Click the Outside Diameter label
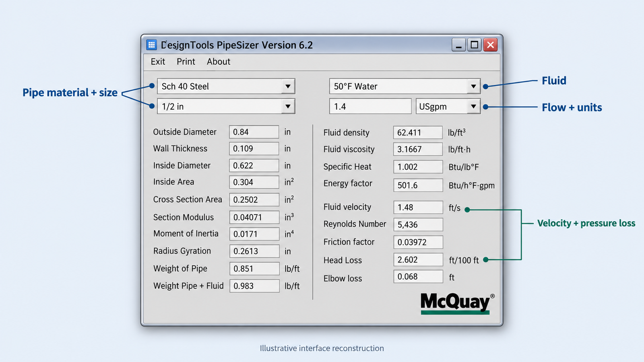Image resolution: width=644 pixels, height=362 pixels. pyautogui.click(x=185, y=132)
